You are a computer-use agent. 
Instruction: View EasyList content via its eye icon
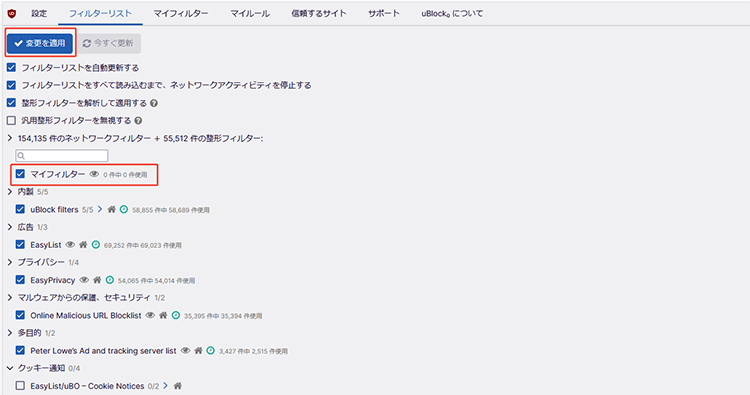pos(70,245)
